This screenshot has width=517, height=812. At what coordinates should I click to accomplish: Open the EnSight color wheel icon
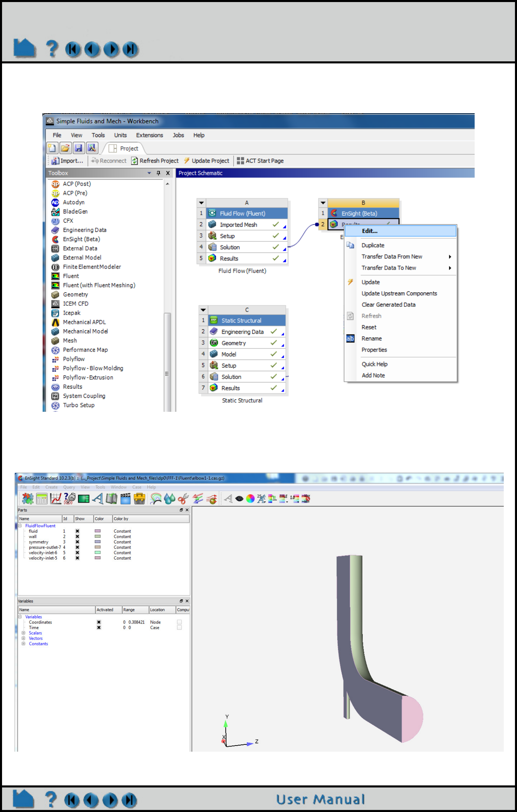pos(250,499)
